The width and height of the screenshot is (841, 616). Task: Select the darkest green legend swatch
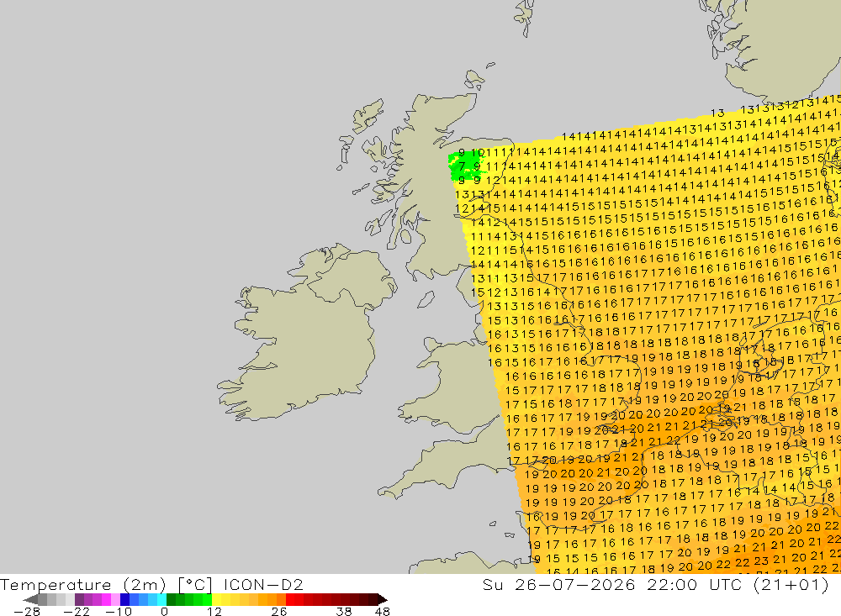point(171,599)
